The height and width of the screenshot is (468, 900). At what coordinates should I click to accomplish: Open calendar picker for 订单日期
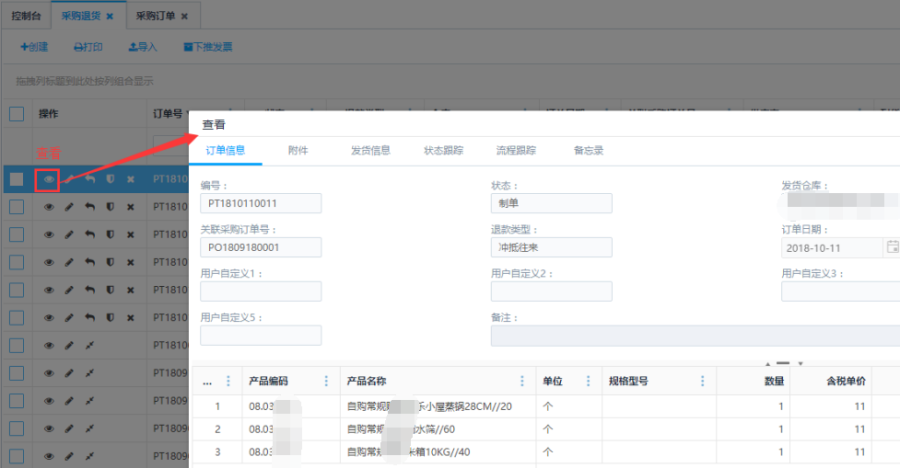point(892,247)
